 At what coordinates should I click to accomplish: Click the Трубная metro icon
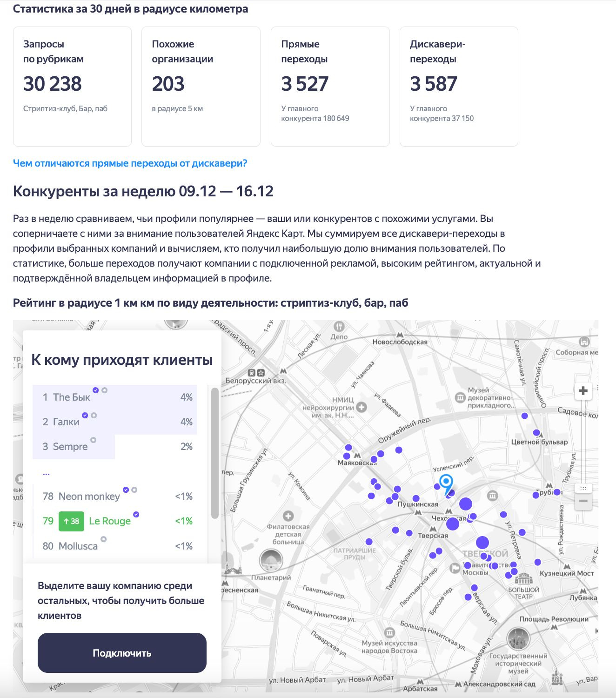[549, 485]
